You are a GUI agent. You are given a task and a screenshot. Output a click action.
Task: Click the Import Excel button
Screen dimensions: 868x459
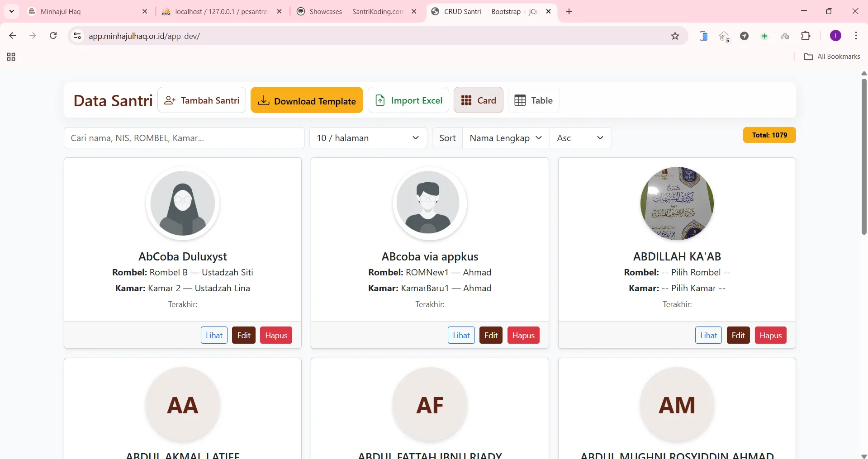click(x=408, y=100)
